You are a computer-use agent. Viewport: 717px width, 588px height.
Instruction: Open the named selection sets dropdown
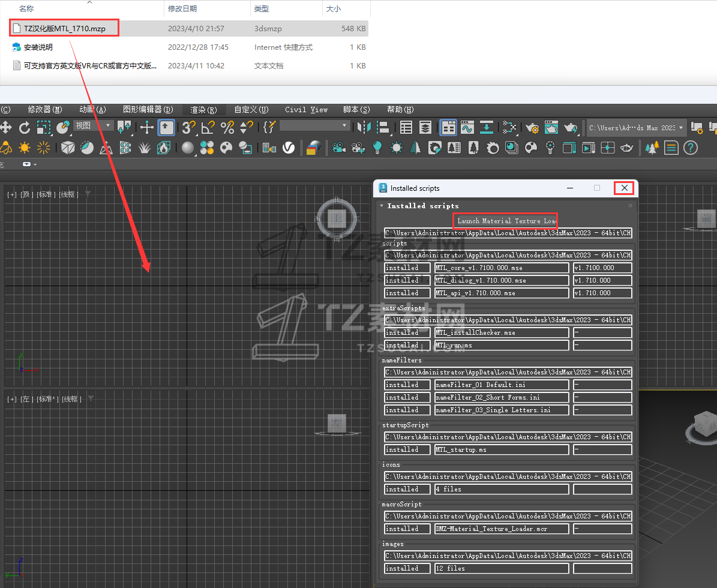click(x=314, y=125)
